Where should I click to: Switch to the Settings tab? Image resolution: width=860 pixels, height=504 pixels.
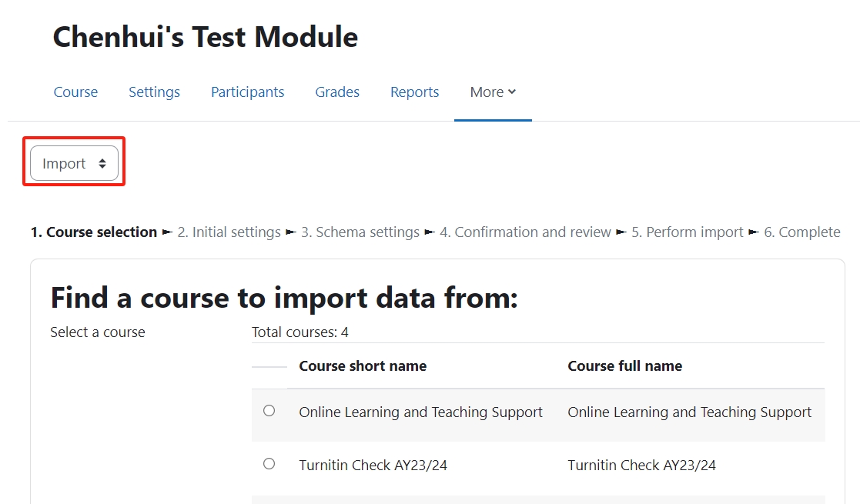pos(154,92)
